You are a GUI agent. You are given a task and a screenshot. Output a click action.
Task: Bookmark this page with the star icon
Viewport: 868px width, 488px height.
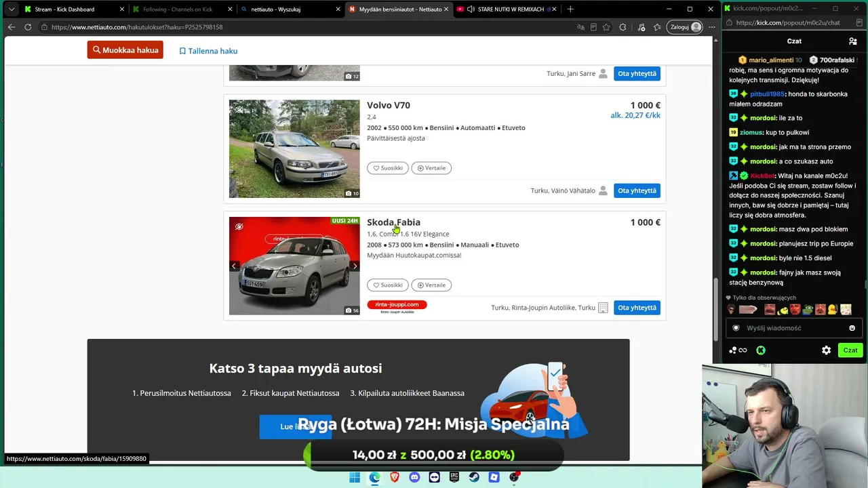click(x=606, y=27)
